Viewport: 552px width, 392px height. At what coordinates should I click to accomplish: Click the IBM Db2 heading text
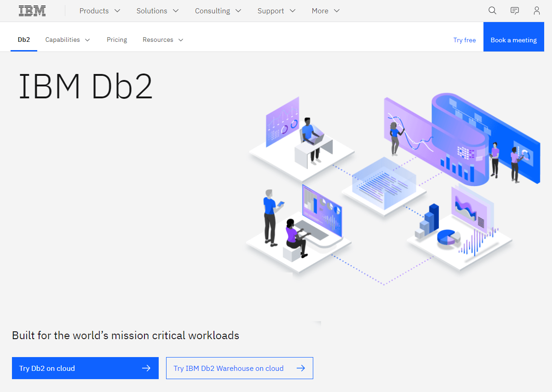(86, 86)
